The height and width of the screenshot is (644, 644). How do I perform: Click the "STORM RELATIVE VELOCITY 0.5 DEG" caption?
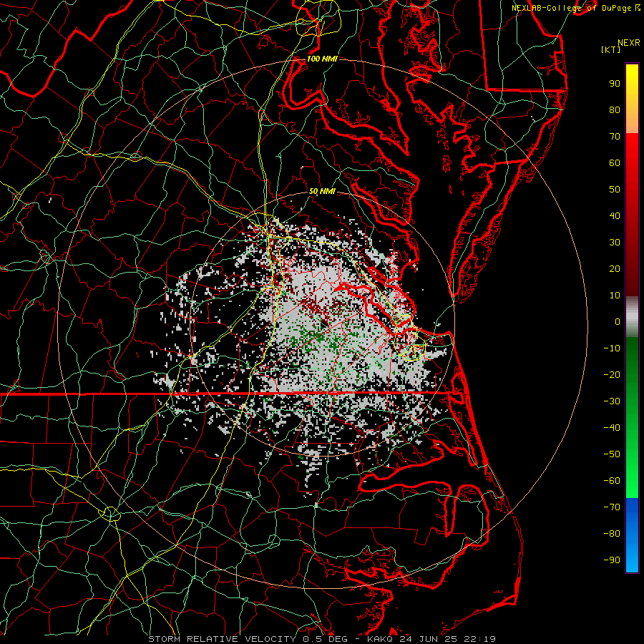point(248,639)
